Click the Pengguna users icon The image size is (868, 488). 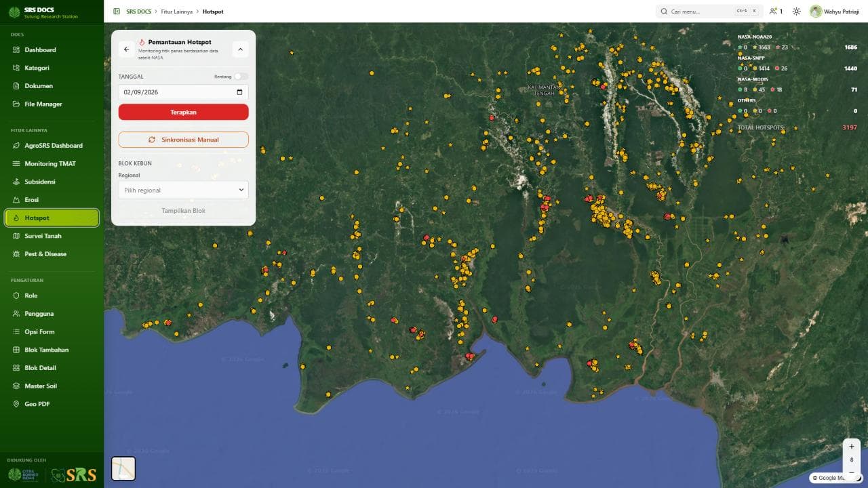[x=17, y=314]
